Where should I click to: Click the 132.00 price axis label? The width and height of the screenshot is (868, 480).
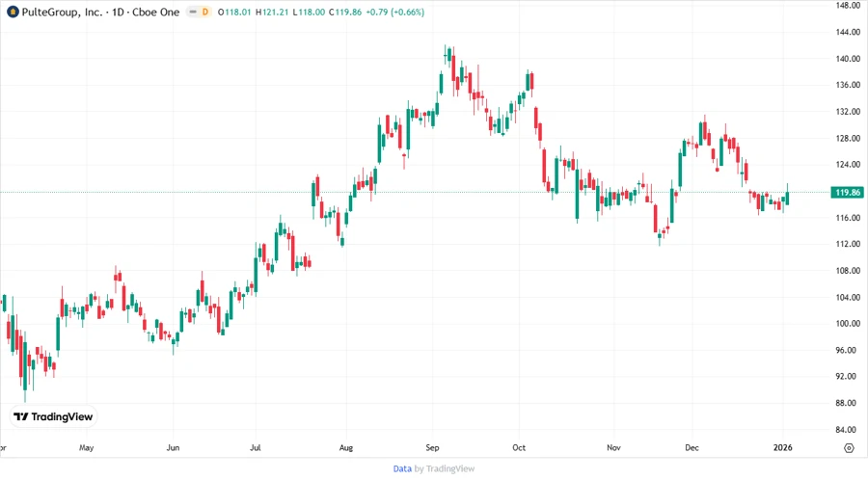pos(848,112)
